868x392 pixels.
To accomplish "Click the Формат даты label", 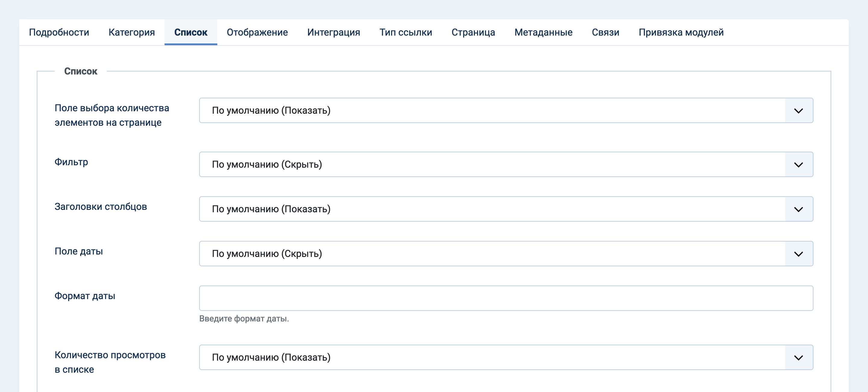I will point(85,296).
